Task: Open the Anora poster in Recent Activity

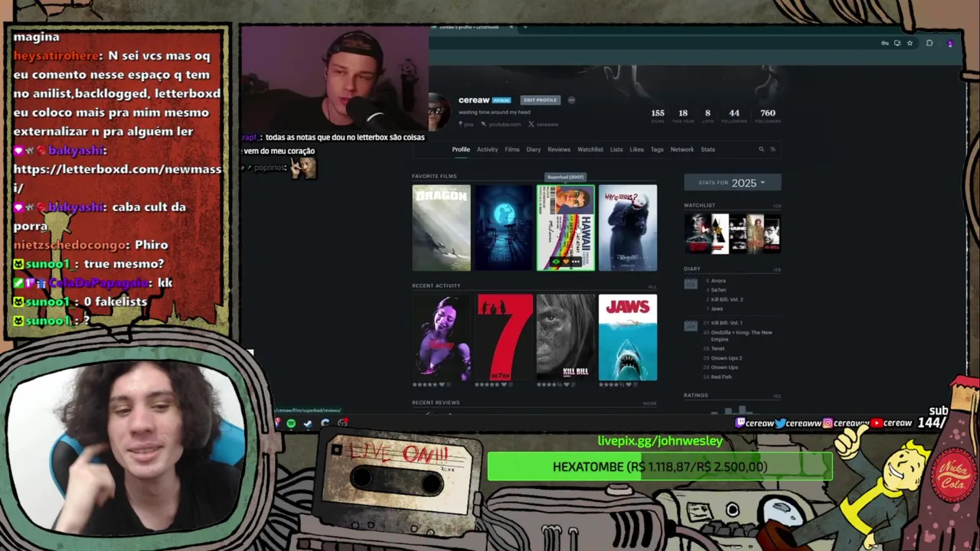Action: point(442,337)
